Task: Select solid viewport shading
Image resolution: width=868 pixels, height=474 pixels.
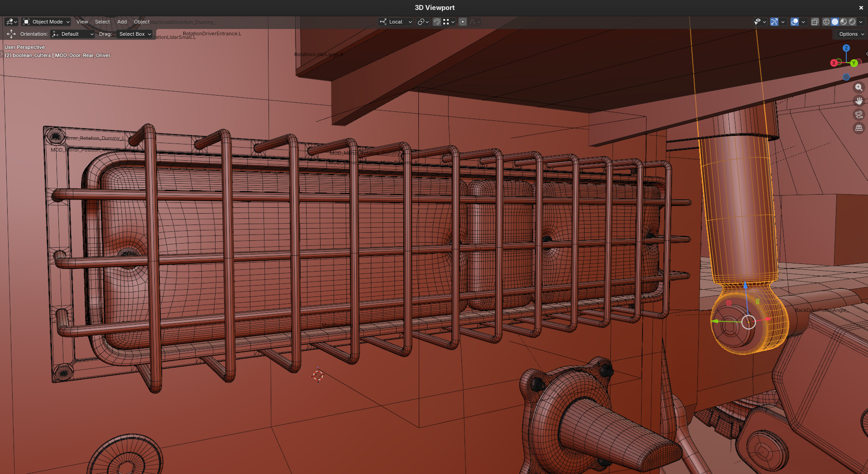Action: pos(835,22)
